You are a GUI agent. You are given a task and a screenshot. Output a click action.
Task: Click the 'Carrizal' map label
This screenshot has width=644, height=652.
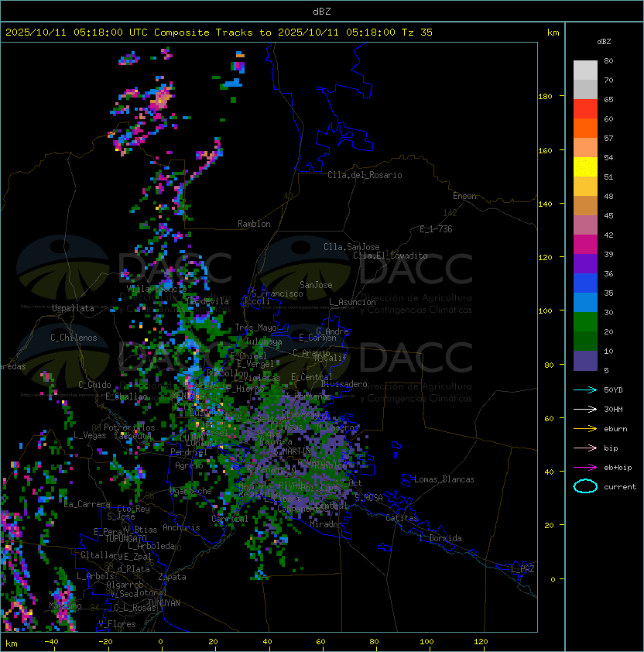[x=230, y=519]
